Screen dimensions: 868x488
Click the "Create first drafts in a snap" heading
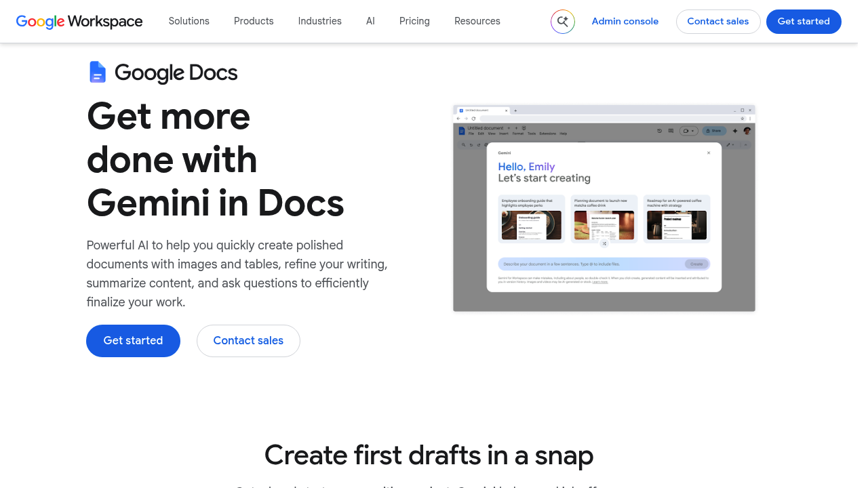429,455
